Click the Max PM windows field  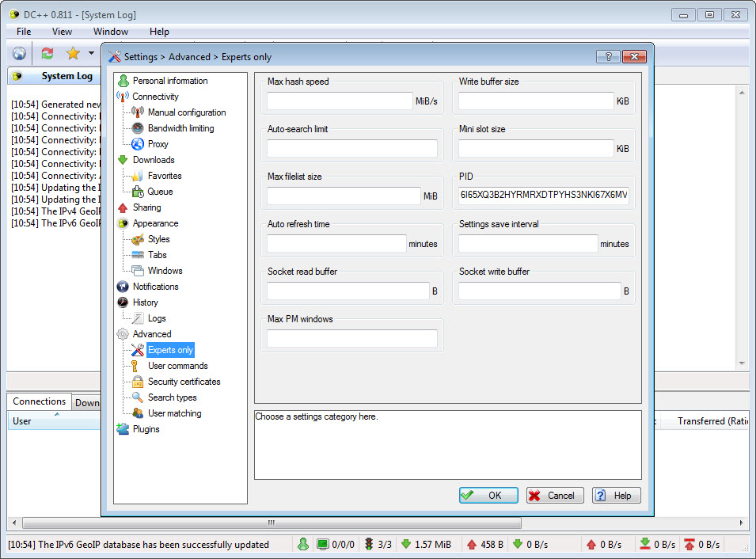[352, 339]
